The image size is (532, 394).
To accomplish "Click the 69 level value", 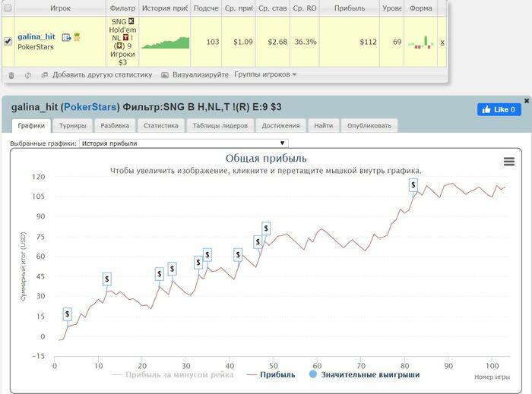I will click(397, 42).
